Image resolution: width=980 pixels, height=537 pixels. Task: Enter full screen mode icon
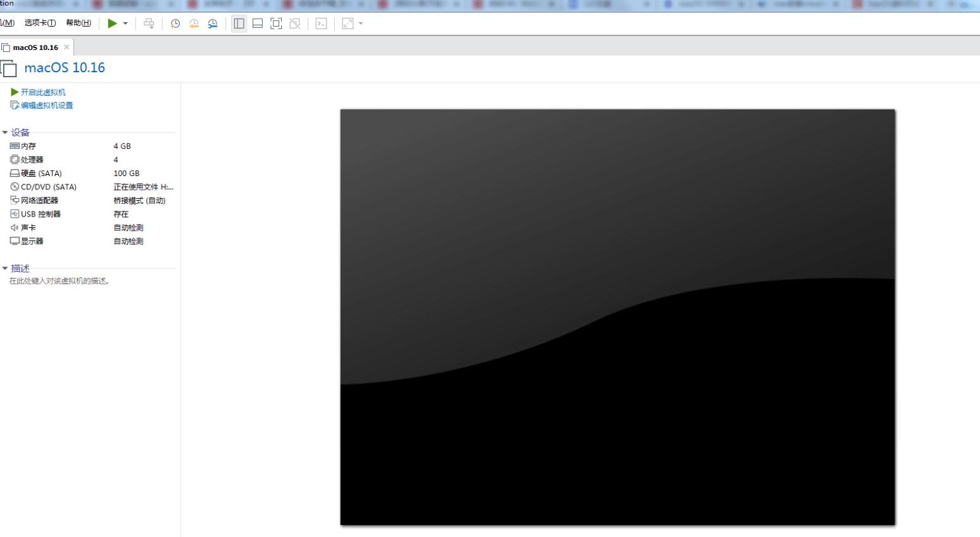click(276, 23)
